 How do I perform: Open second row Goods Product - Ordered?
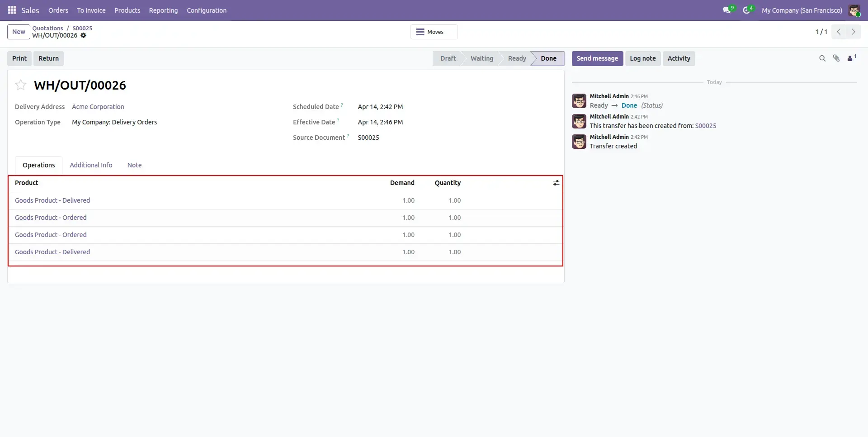pos(51,218)
